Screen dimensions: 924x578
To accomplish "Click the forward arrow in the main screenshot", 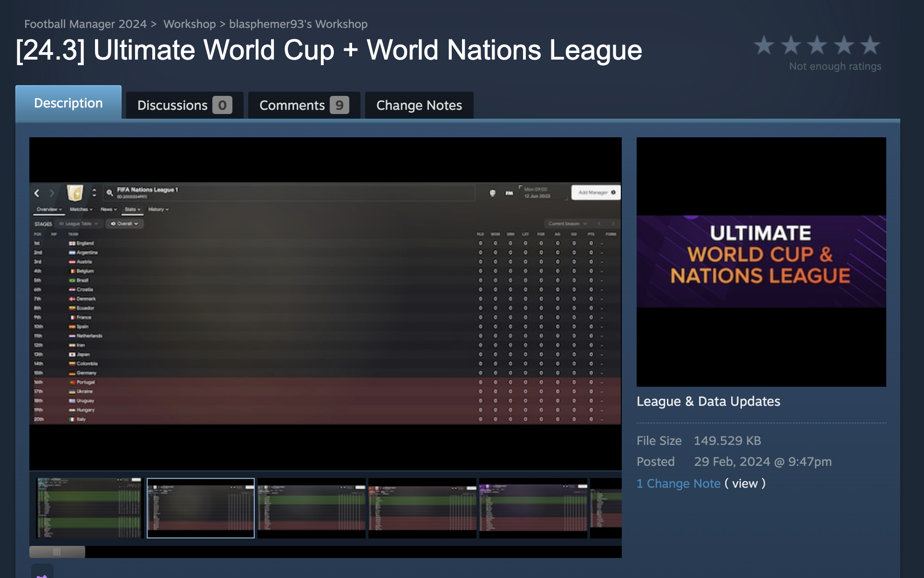I will [x=52, y=193].
